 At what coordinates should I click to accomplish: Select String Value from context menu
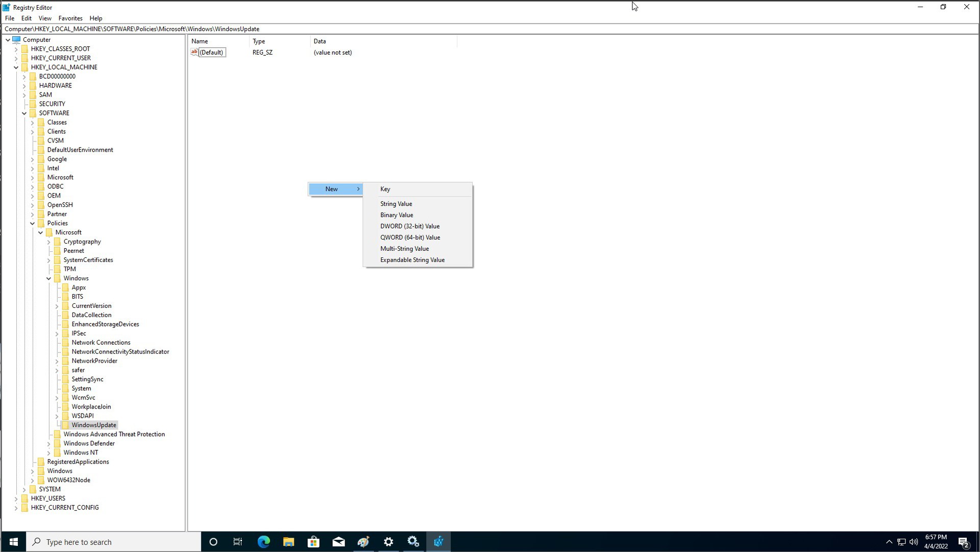[x=397, y=203]
